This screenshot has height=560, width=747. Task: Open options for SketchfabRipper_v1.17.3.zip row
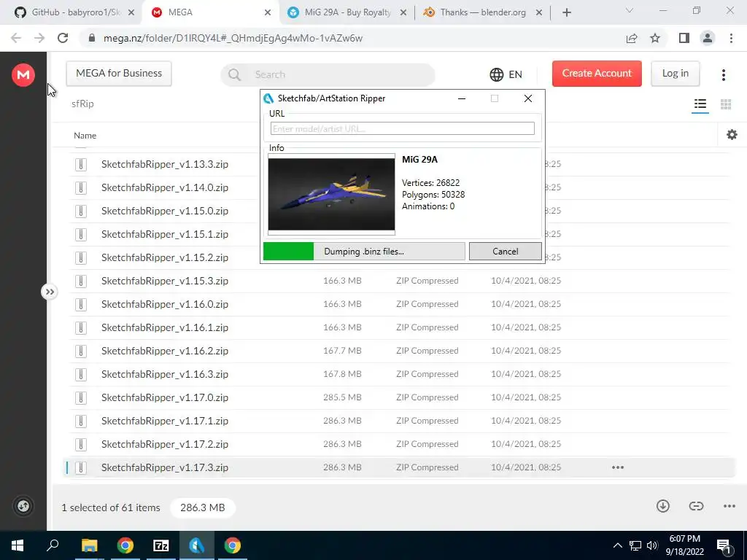(x=617, y=467)
